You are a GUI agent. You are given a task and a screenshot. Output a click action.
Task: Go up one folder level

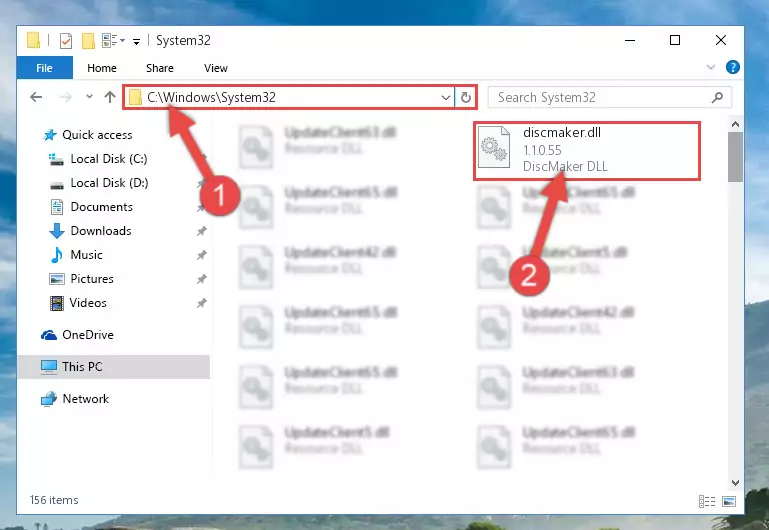click(110, 97)
